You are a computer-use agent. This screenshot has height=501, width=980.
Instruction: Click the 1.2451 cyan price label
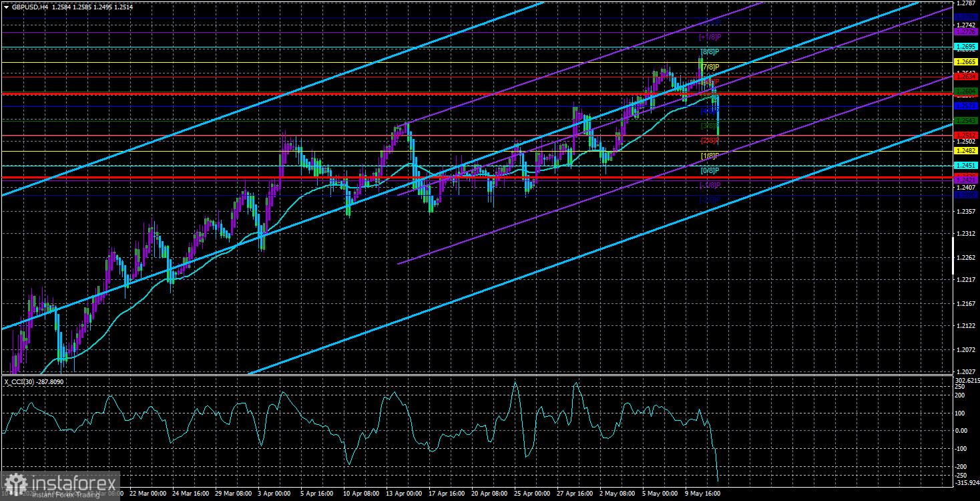pos(967,165)
